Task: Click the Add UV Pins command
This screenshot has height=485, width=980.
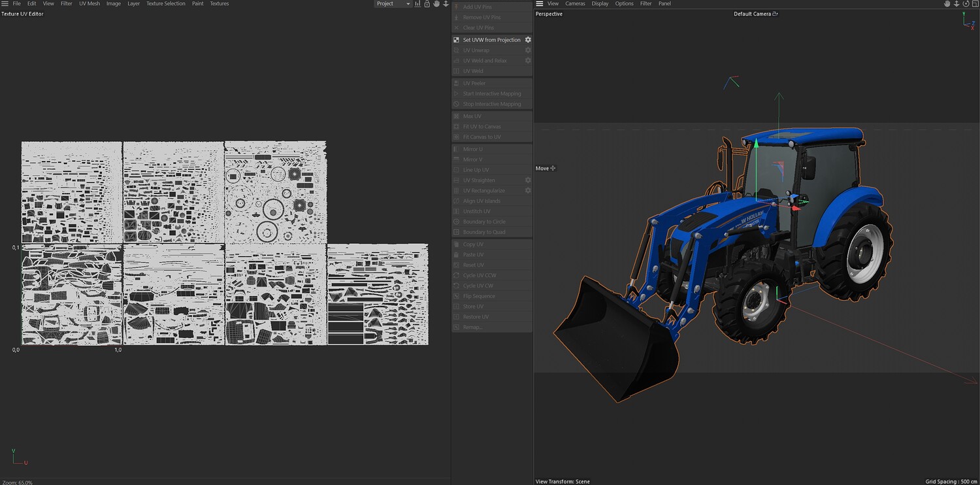Action: point(492,7)
